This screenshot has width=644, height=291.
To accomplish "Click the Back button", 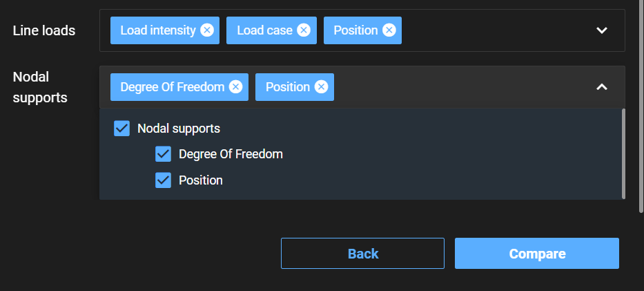I will [x=362, y=253].
